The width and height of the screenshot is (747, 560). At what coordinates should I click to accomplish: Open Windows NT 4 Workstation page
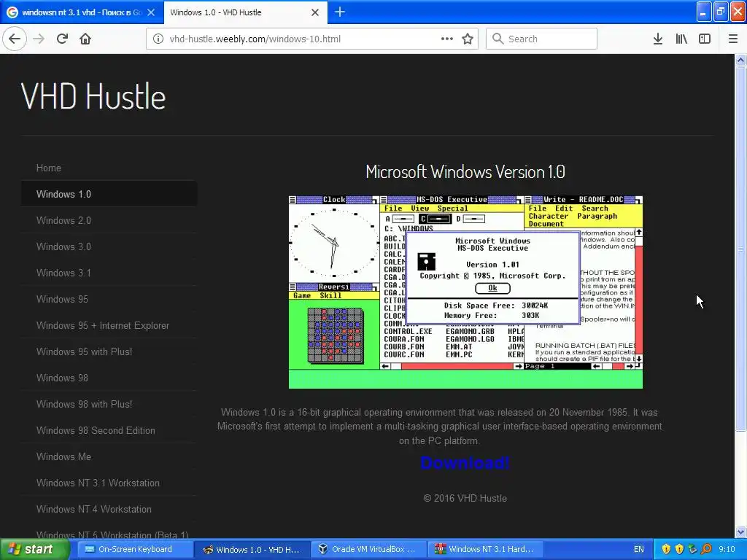[94, 509]
